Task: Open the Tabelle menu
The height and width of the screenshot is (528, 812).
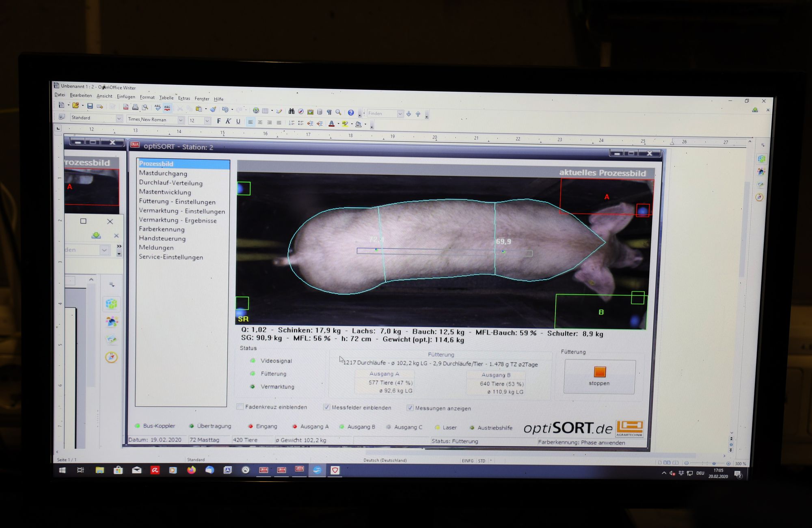Action: click(166, 97)
